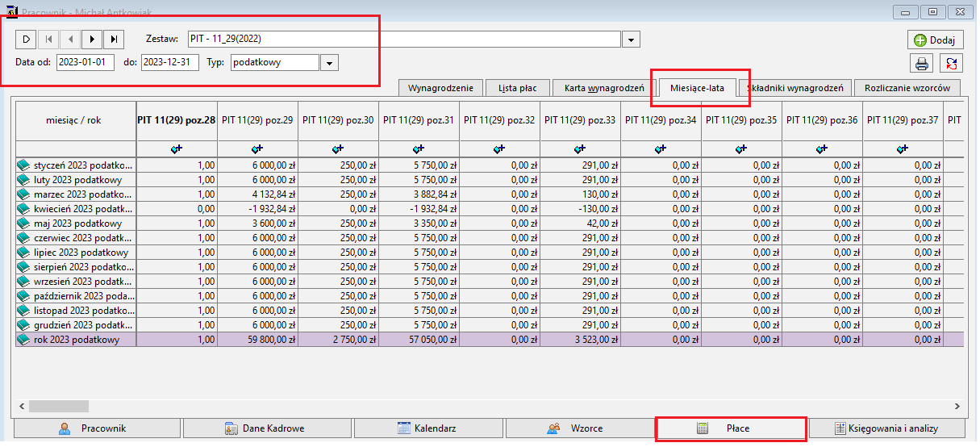Viewport: 980px width, 447px height.
Task: Open the Karta wynagrodzeń tab
Action: coord(603,88)
